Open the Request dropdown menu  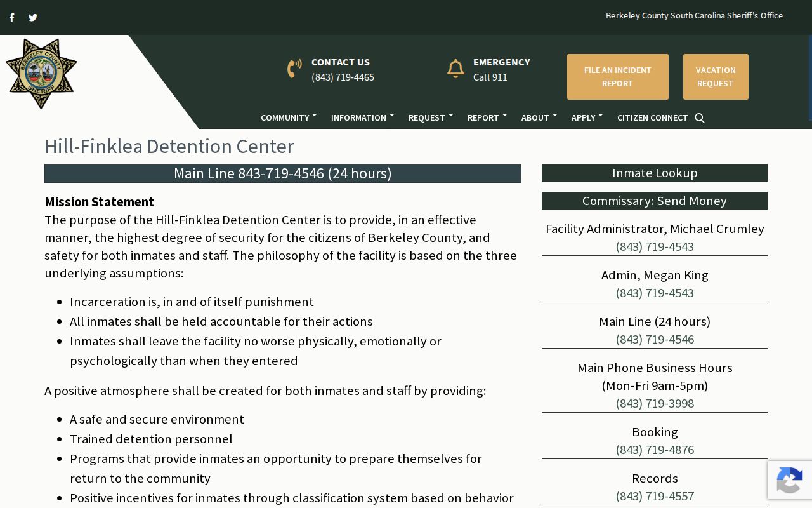[431, 117]
